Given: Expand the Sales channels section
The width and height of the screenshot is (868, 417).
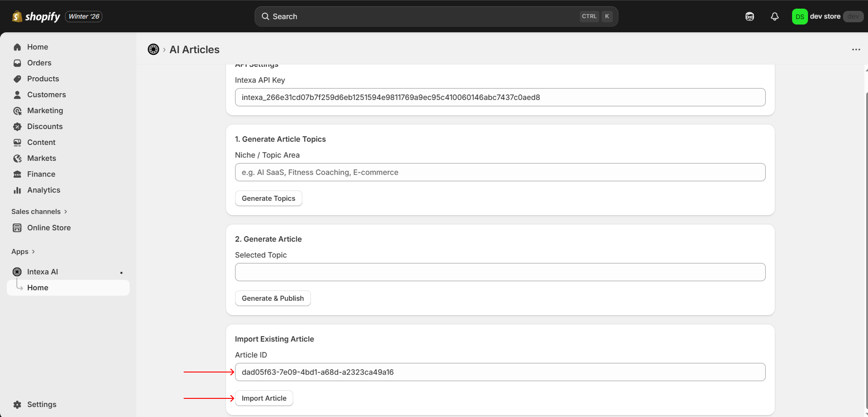Looking at the screenshot, I should (39, 212).
